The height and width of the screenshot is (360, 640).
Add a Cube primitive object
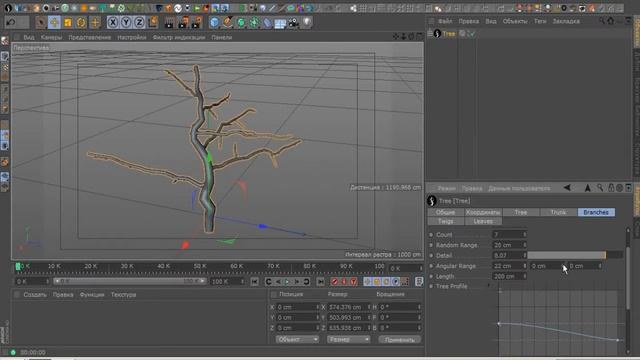click(215, 22)
